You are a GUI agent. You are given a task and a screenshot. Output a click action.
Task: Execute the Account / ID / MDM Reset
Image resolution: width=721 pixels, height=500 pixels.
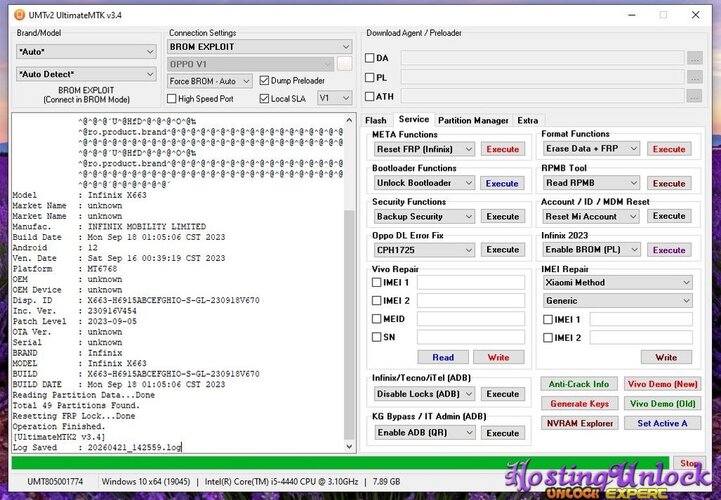pos(669,216)
